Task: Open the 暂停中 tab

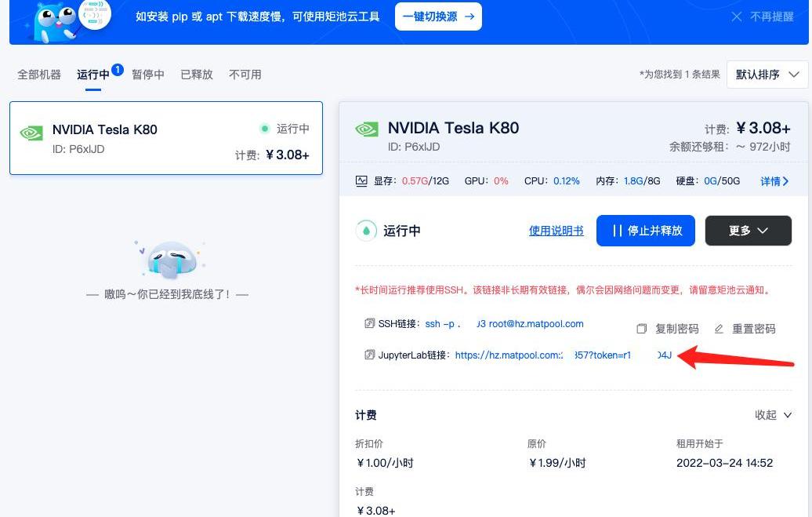Action: click(148, 75)
